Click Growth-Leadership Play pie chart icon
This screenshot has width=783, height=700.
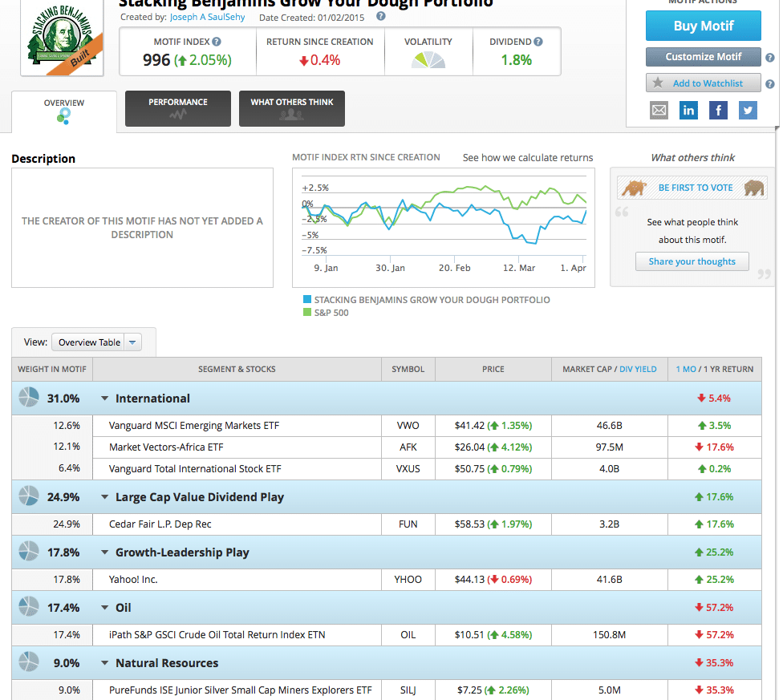pos(28,552)
